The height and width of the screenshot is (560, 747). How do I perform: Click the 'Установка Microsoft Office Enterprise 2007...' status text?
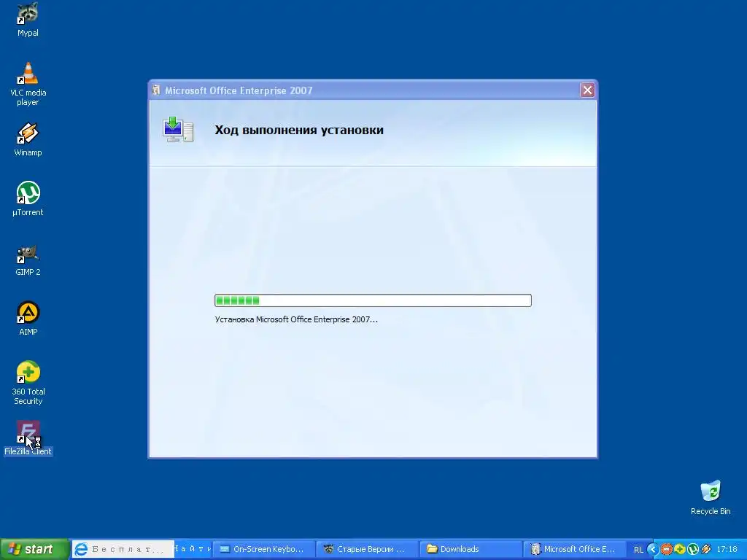pos(296,319)
